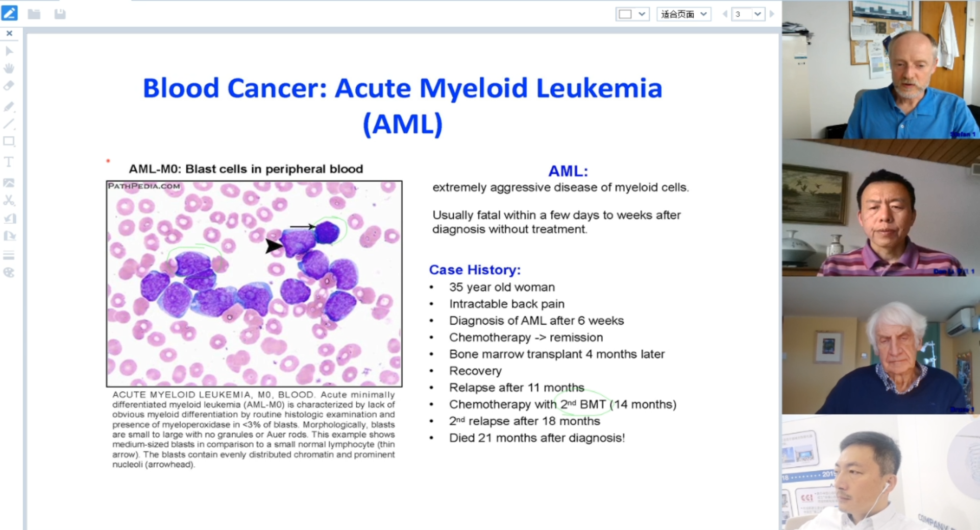Select the arrow pointer tool
The height and width of the screenshot is (530, 980).
9,51
